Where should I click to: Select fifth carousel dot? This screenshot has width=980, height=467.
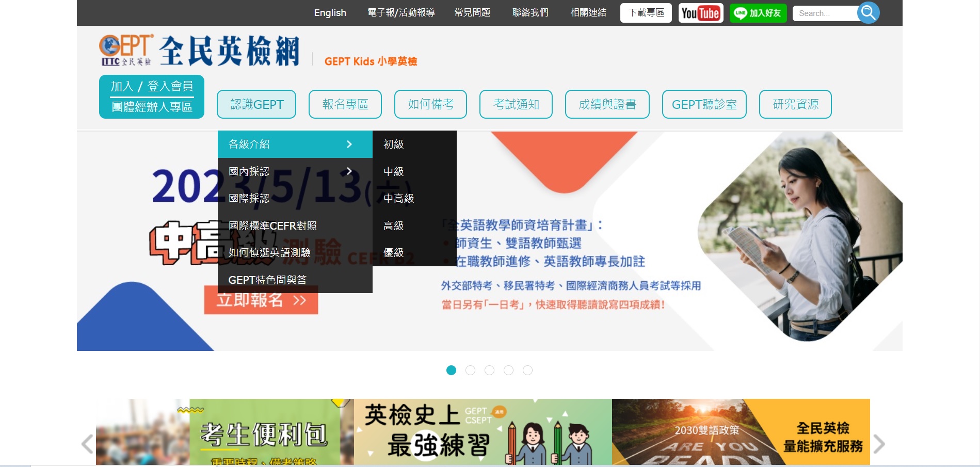point(527,371)
